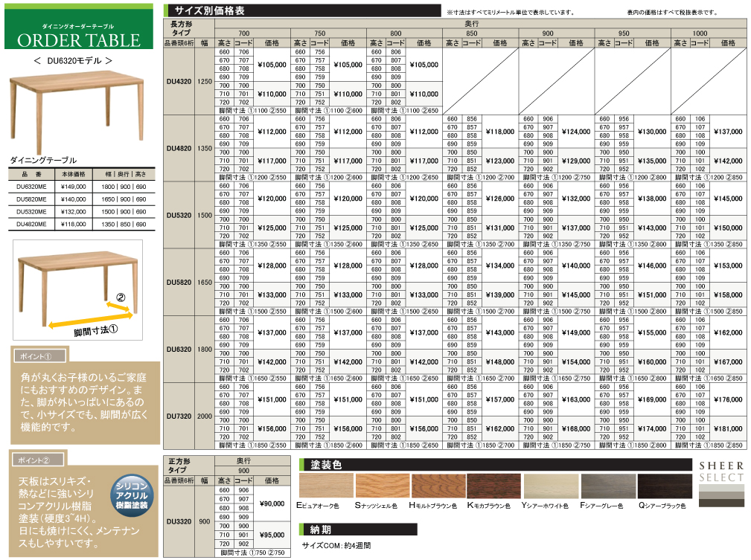
Task: Pick the H モルトブラウン色 swatch
Action: pos(435,486)
